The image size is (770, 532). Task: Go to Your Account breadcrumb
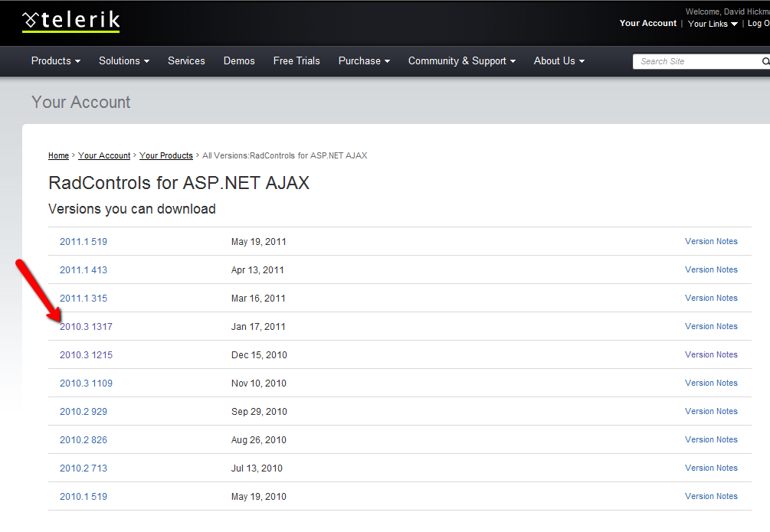104,155
